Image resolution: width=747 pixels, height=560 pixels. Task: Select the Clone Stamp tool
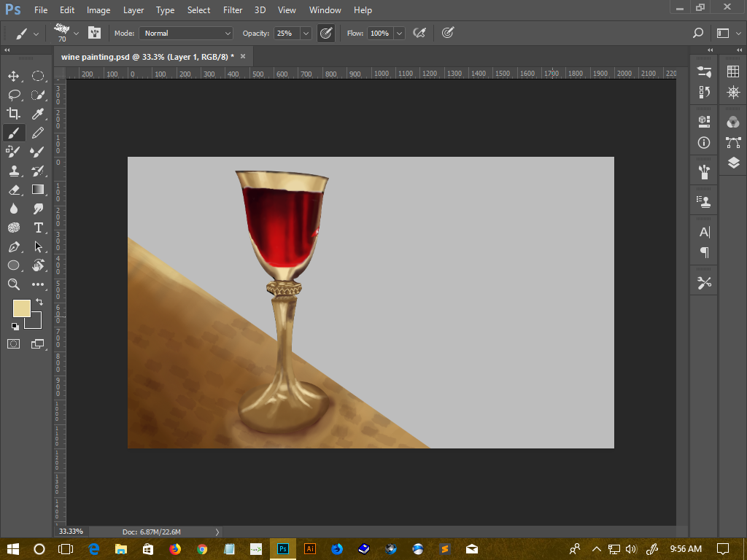point(13,171)
